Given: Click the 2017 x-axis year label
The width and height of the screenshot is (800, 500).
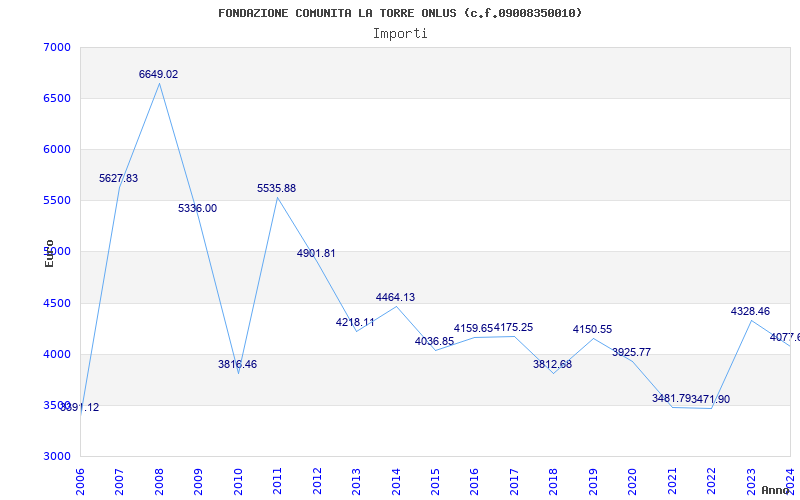Looking at the screenshot, I should pyautogui.click(x=514, y=481).
